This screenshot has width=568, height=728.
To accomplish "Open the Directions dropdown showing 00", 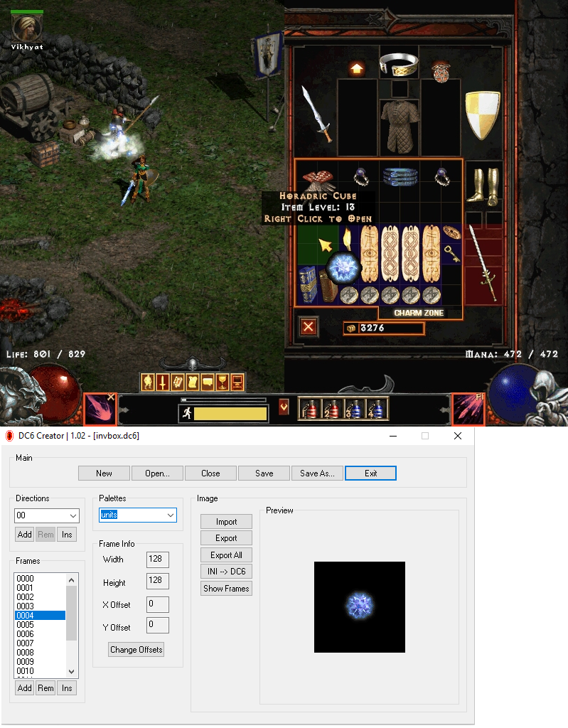I will point(47,515).
